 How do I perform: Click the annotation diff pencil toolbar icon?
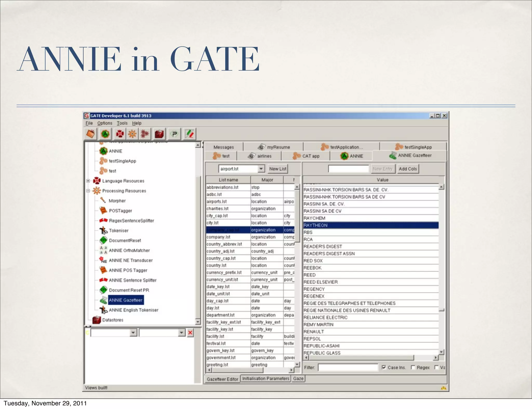pos(189,134)
